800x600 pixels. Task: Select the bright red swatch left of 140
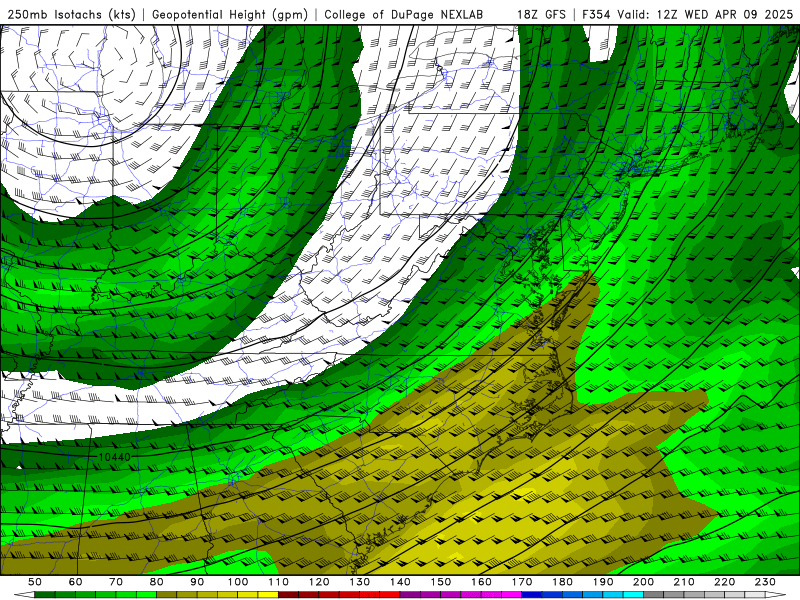click(x=390, y=595)
